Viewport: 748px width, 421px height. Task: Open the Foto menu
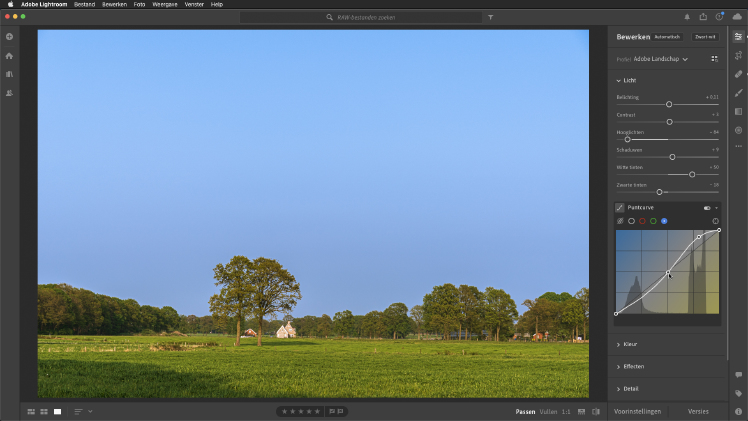139,4
